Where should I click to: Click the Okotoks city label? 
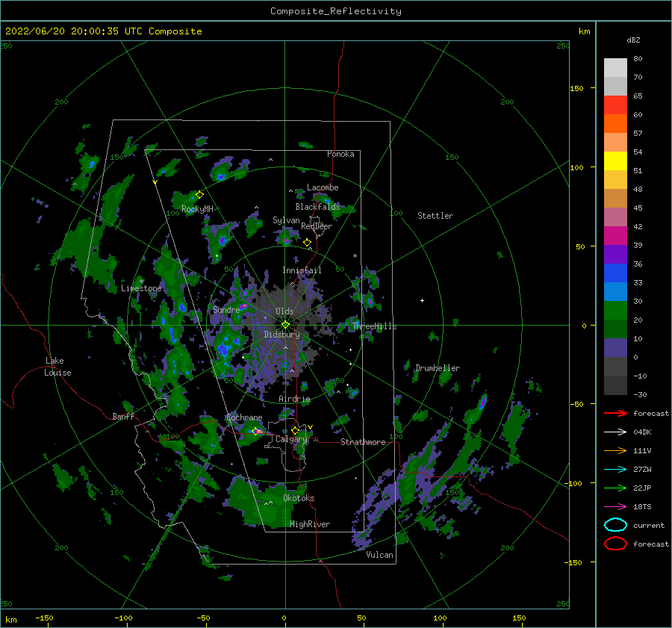(299, 498)
